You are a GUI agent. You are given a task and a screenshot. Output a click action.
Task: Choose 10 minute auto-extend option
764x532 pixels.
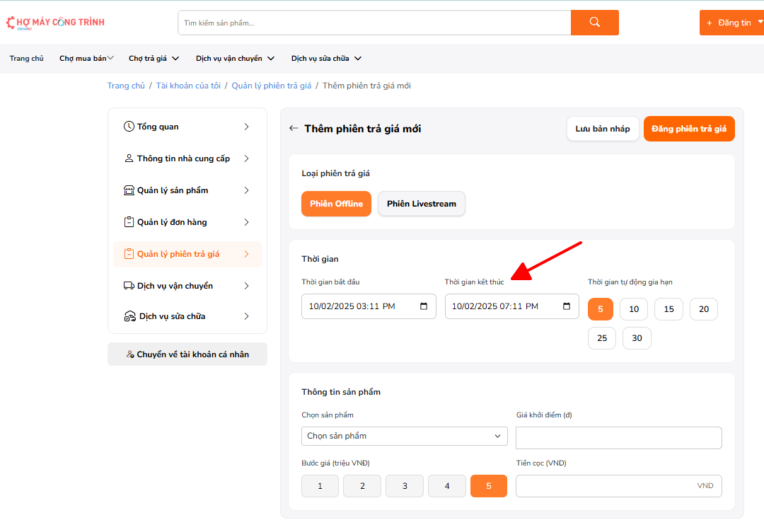[x=634, y=309]
